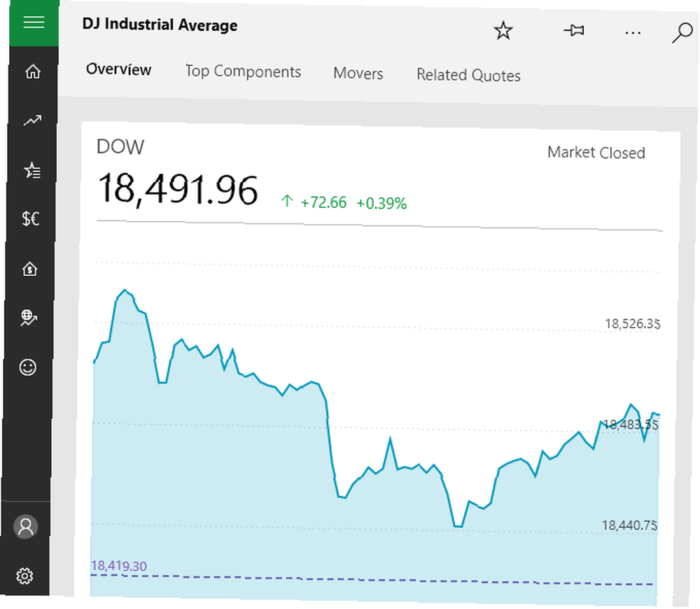Screen dimensions: 700x609
Task: Open the Related Quotes tab
Action: tap(468, 75)
